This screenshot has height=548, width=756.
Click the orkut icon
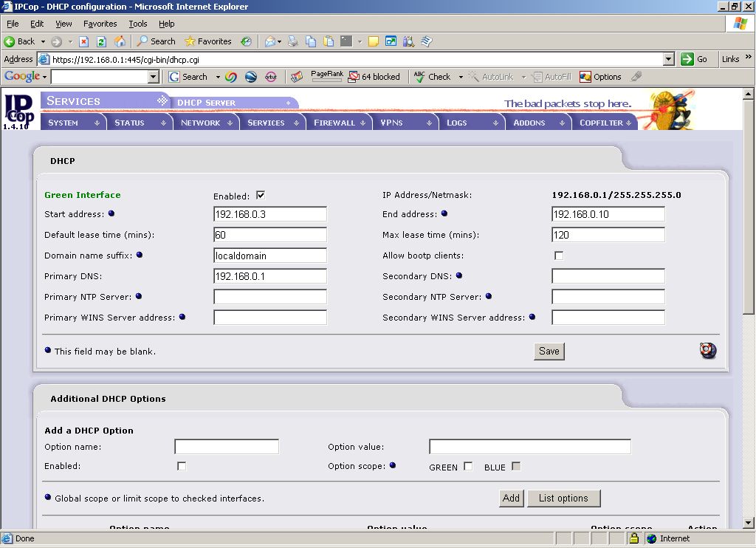pos(271,77)
